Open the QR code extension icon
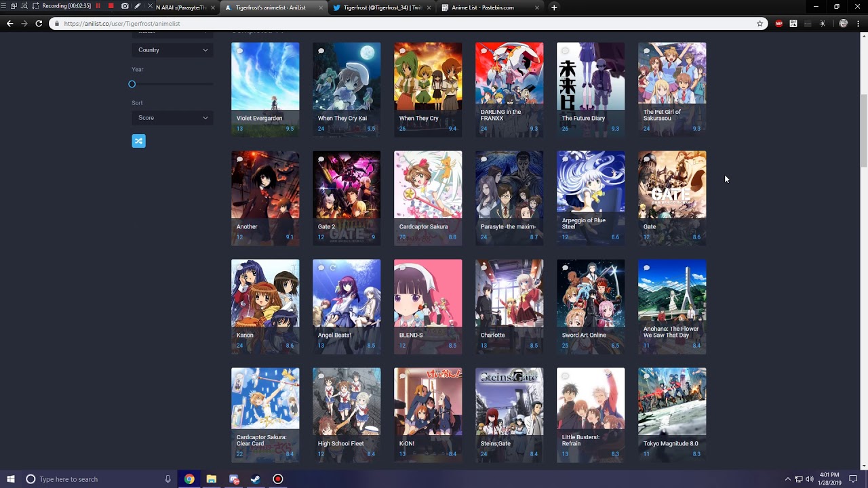Screen dimensions: 868x488 pos(793,23)
